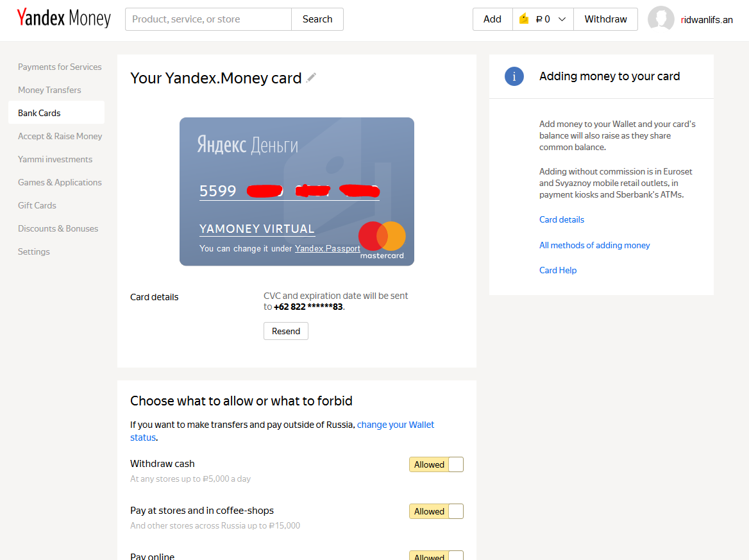Open All methods of adding money link
749x560 pixels.
[x=594, y=245]
